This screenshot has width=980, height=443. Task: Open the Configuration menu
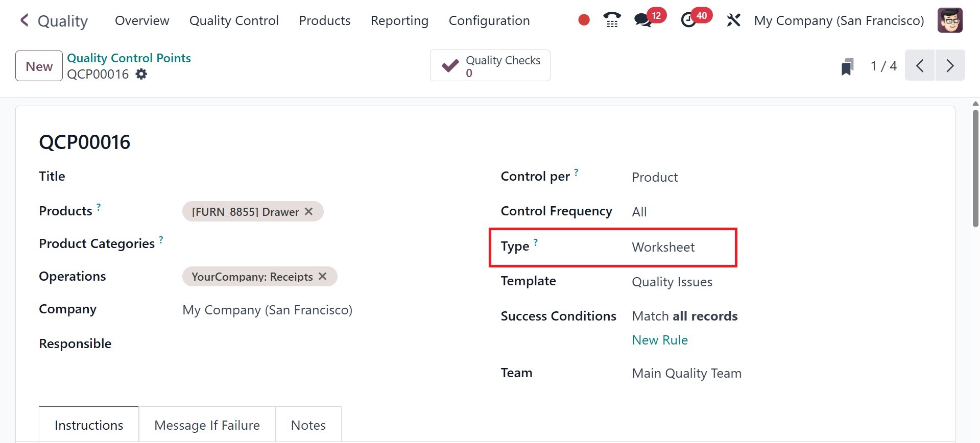489,21
